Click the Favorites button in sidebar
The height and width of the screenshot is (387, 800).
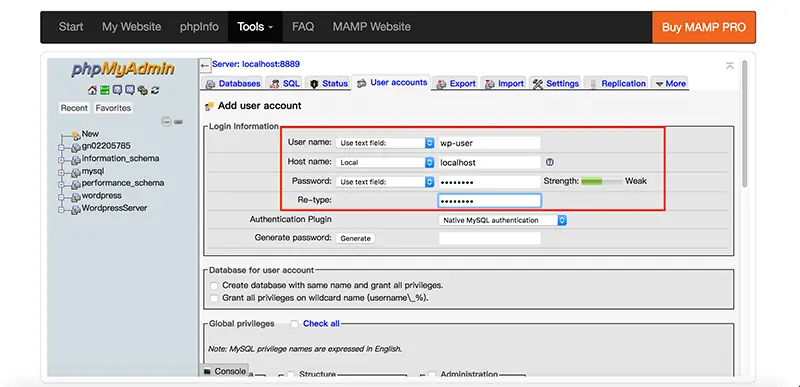tap(113, 108)
